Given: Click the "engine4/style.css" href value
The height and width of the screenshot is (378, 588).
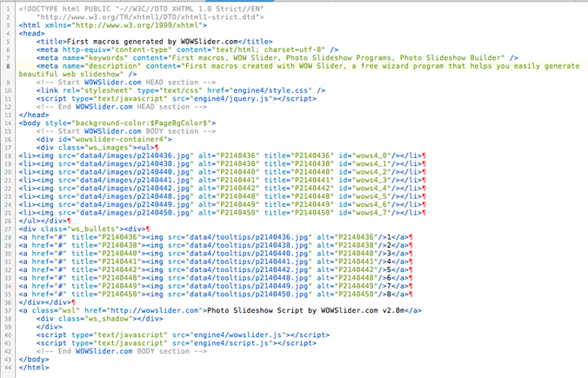Looking at the screenshot, I should click(271, 90).
